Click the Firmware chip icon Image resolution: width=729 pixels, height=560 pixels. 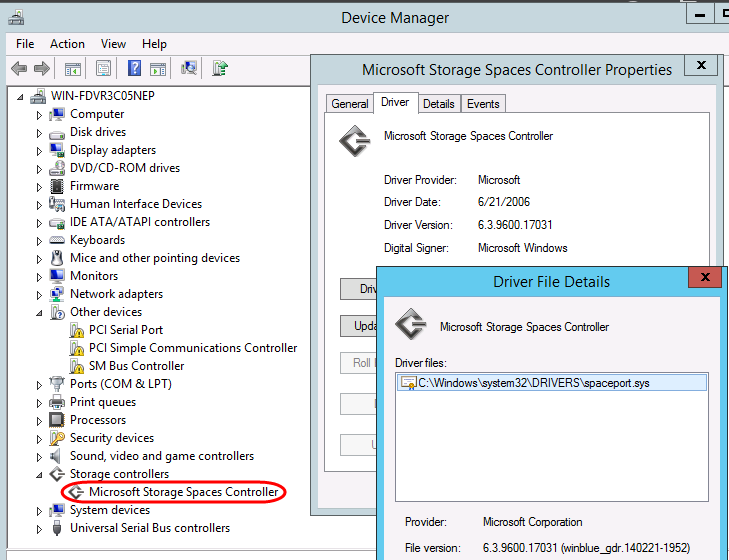point(57,186)
